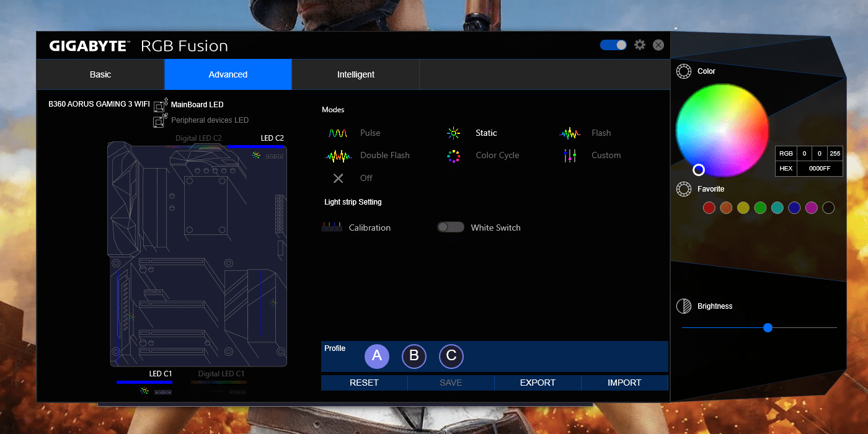Click the SAVE button
Viewport: 868px width, 434px height.
pyautogui.click(x=451, y=383)
